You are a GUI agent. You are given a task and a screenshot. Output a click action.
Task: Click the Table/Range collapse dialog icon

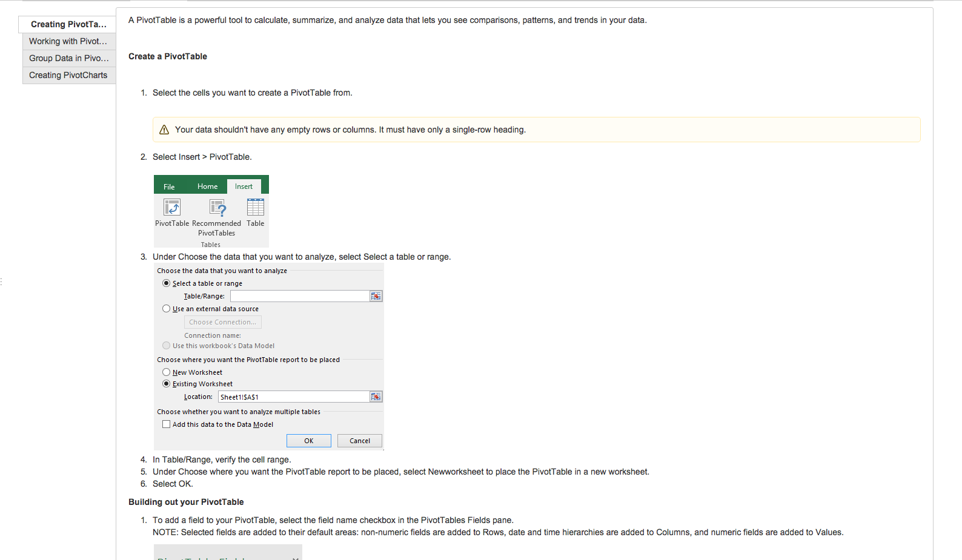coord(376,296)
